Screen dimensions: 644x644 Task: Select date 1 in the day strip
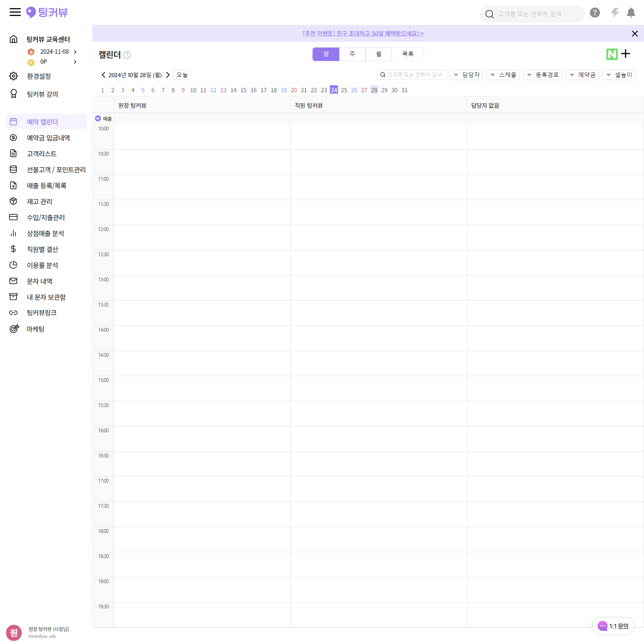pyautogui.click(x=103, y=90)
